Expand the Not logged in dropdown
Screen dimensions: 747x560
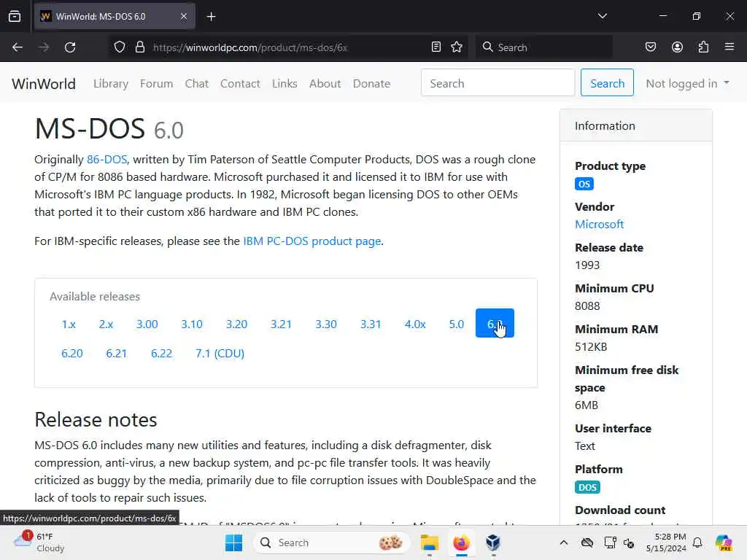click(687, 83)
